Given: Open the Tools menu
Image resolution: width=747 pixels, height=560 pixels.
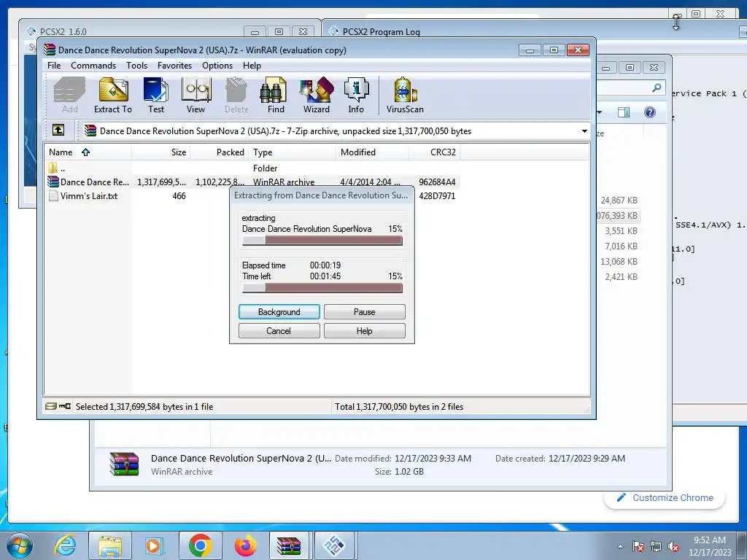Looking at the screenshot, I should 136,65.
